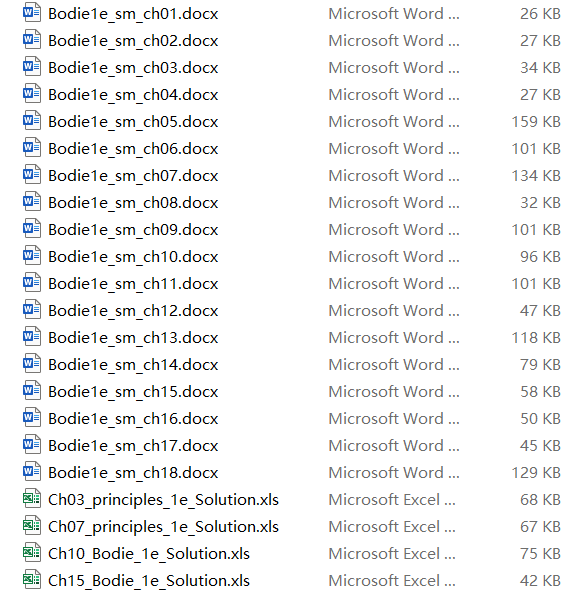Click the 129 KB size of ch18
This screenshot has width=578, height=600.
click(x=536, y=473)
